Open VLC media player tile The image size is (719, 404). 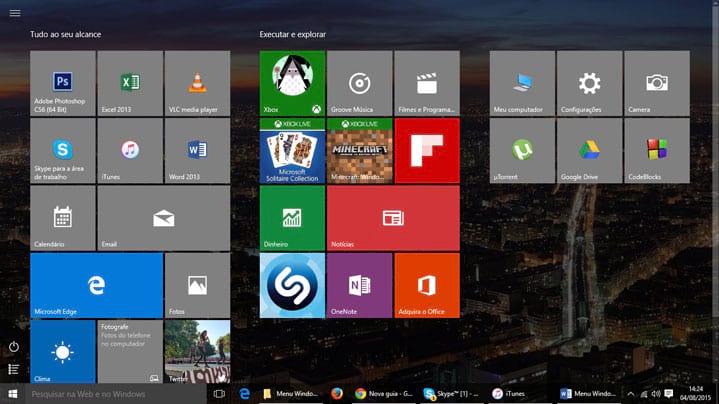click(x=198, y=83)
